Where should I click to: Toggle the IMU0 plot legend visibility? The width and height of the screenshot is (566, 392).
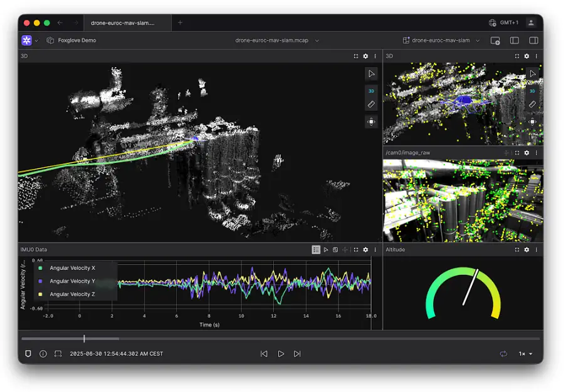pos(316,249)
